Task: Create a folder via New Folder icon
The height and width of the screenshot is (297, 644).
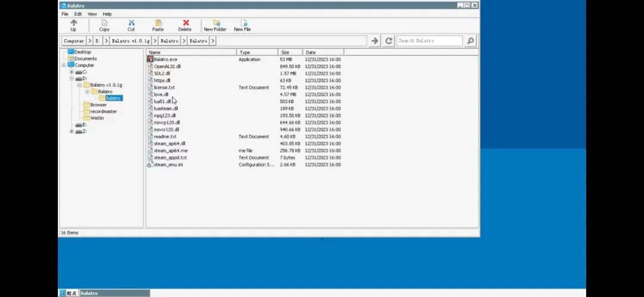Action: click(x=215, y=26)
